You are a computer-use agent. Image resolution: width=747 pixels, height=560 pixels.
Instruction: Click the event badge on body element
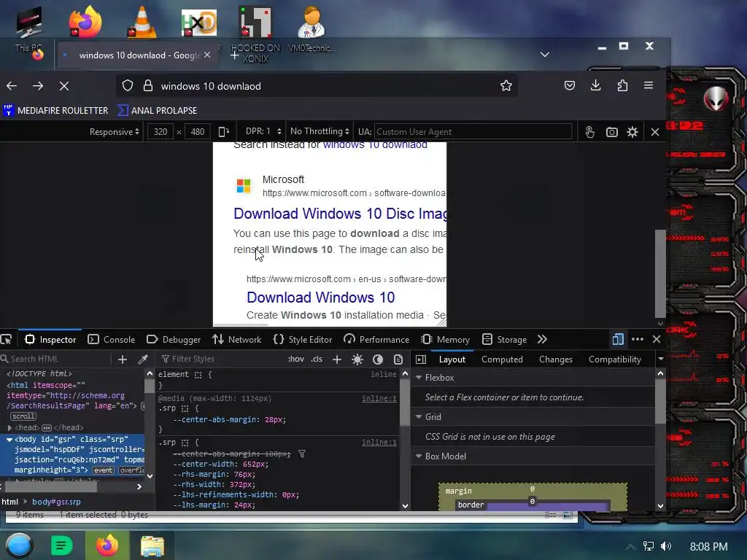(x=103, y=470)
